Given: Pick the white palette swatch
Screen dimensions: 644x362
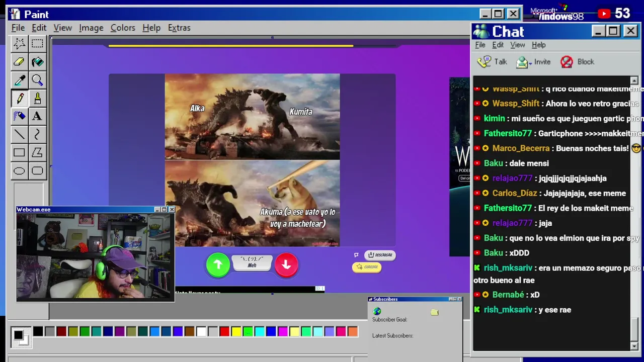Looking at the screenshot, I should [201, 331].
